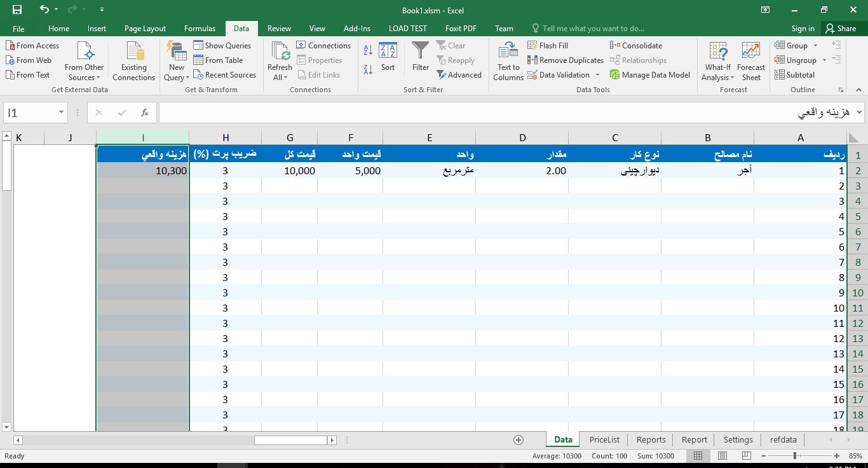Click the Share button

click(x=841, y=29)
